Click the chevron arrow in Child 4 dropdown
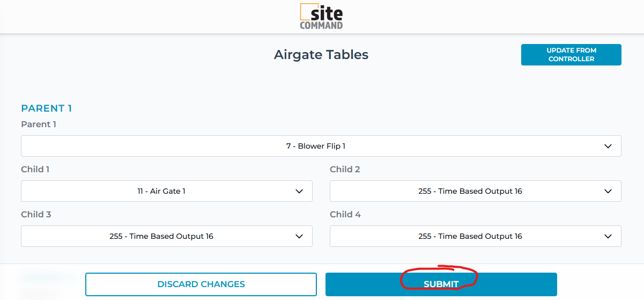This screenshot has width=644, height=300. 608,236
